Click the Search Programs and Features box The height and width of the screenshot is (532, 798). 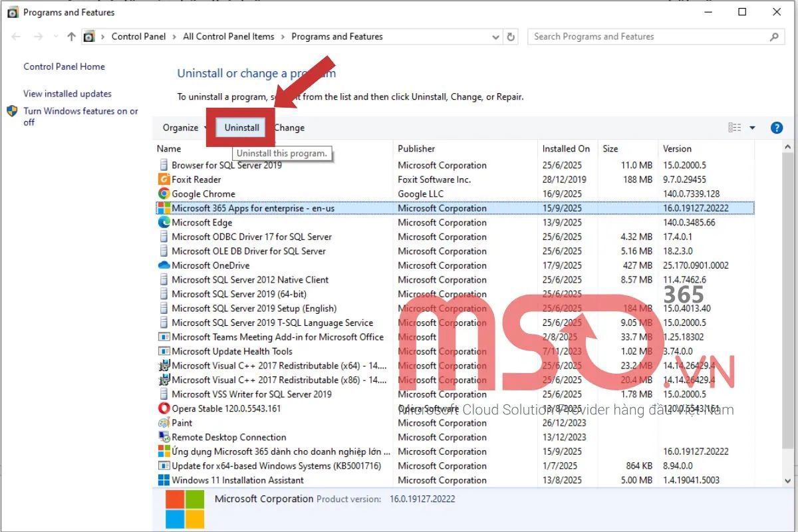point(648,37)
